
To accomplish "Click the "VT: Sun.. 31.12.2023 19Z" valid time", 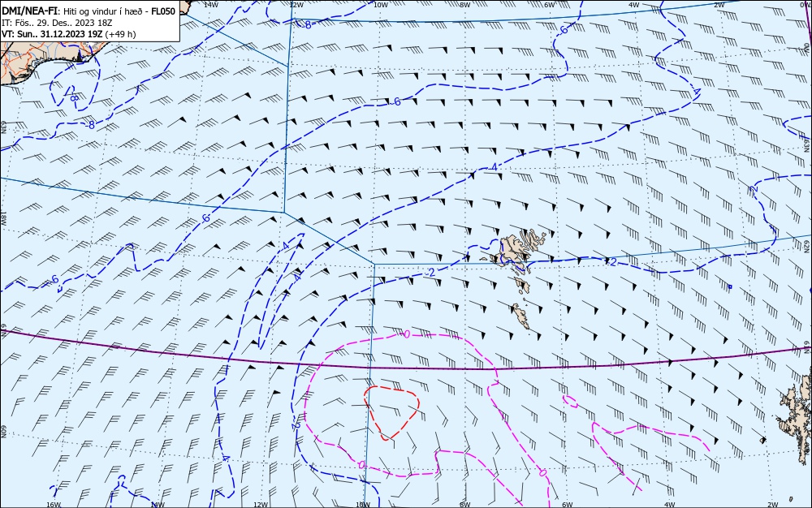I will click(52, 34).
